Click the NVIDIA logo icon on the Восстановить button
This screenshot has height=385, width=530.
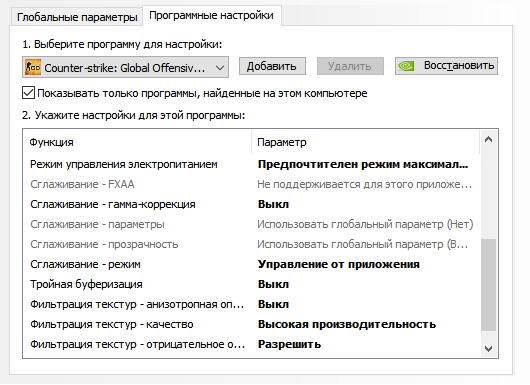[407, 66]
